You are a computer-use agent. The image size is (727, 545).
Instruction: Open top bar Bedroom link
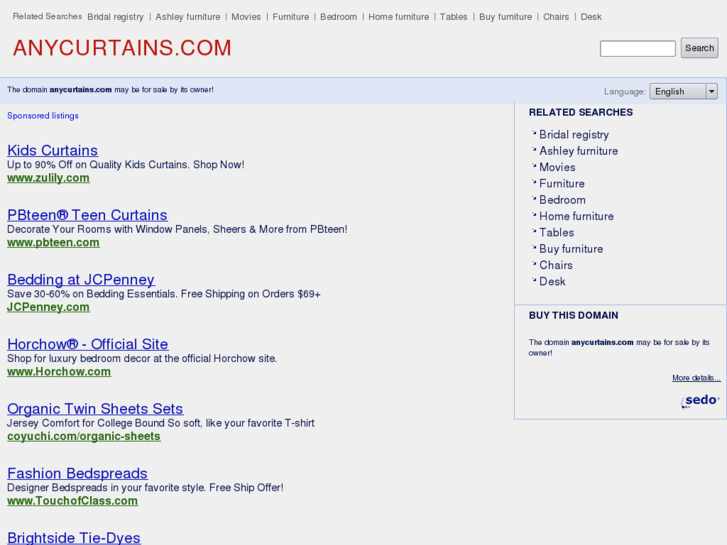point(338,17)
